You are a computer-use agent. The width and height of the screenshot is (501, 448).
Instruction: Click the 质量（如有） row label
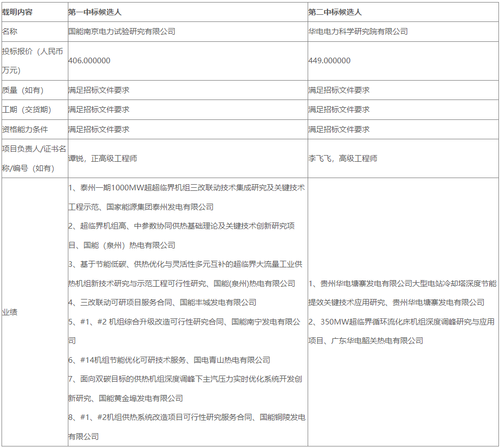point(23,90)
